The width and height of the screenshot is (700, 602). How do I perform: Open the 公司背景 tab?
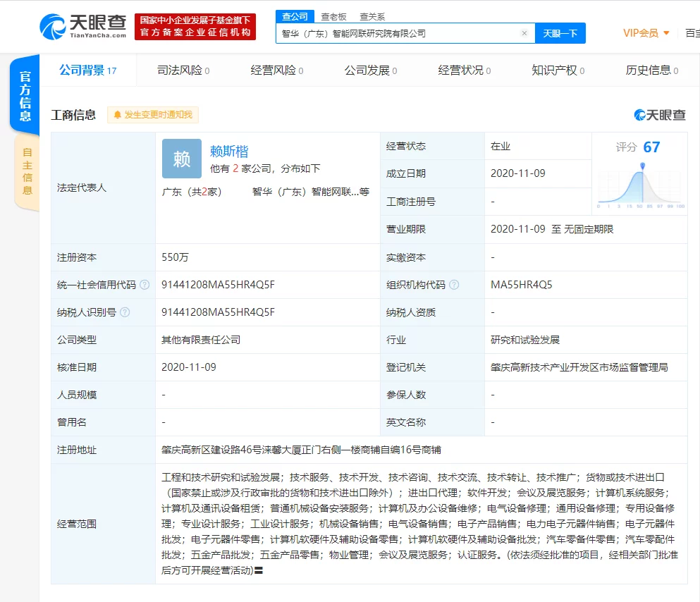88,70
